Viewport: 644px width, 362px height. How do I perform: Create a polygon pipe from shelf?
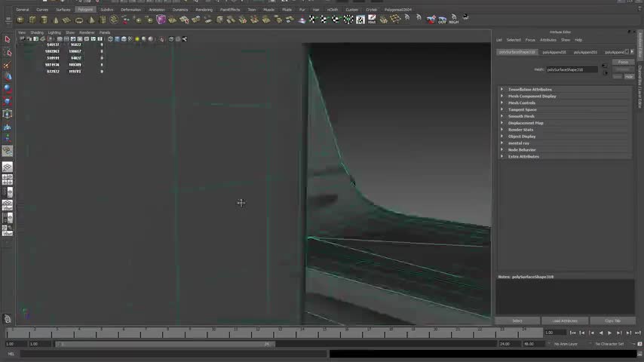click(103, 20)
